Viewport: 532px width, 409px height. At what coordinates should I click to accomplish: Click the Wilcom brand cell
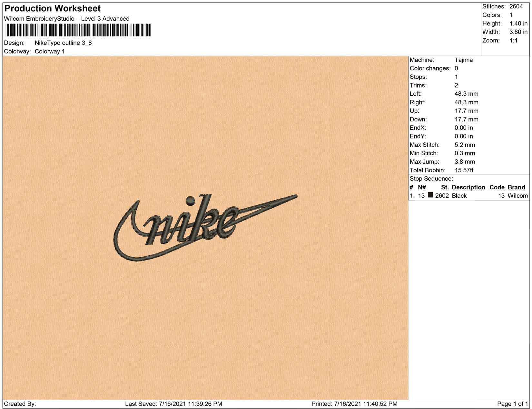coord(518,196)
